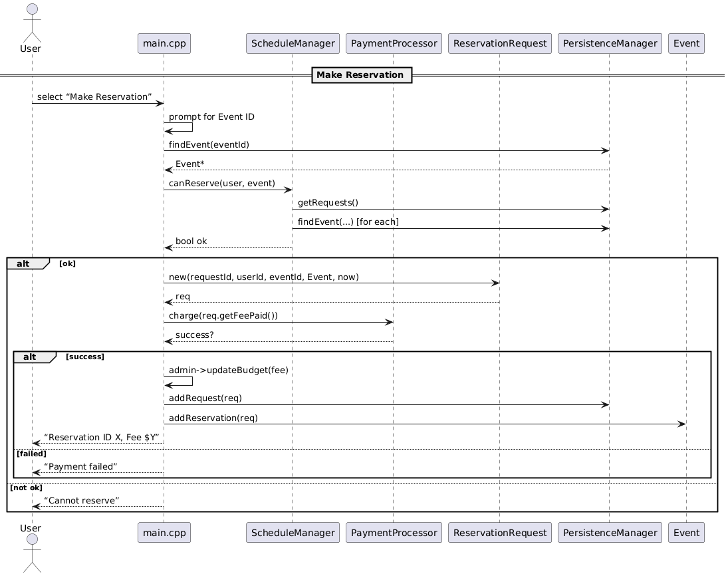The image size is (728, 576).
Task: Click the inner alt frame label beside [success]
Action: tap(31, 357)
